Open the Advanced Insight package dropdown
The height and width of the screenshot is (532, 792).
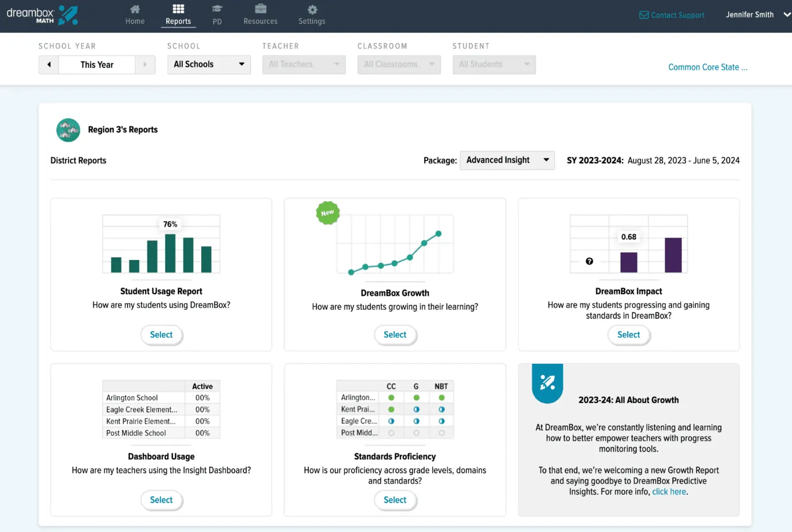tap(507, 160)
